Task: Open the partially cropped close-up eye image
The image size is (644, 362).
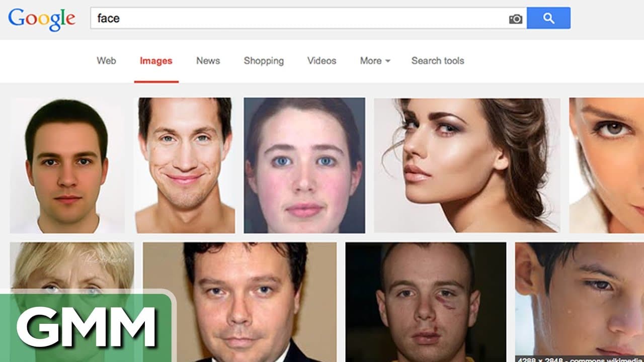Action: pos(606,165)
